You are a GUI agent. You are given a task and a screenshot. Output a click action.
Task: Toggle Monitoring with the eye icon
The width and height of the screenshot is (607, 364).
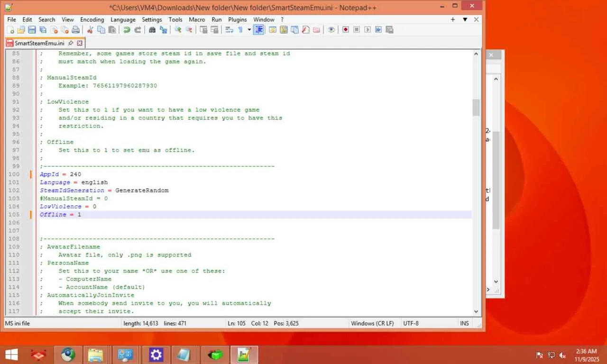pyautogui.click(x=331, y=30)
